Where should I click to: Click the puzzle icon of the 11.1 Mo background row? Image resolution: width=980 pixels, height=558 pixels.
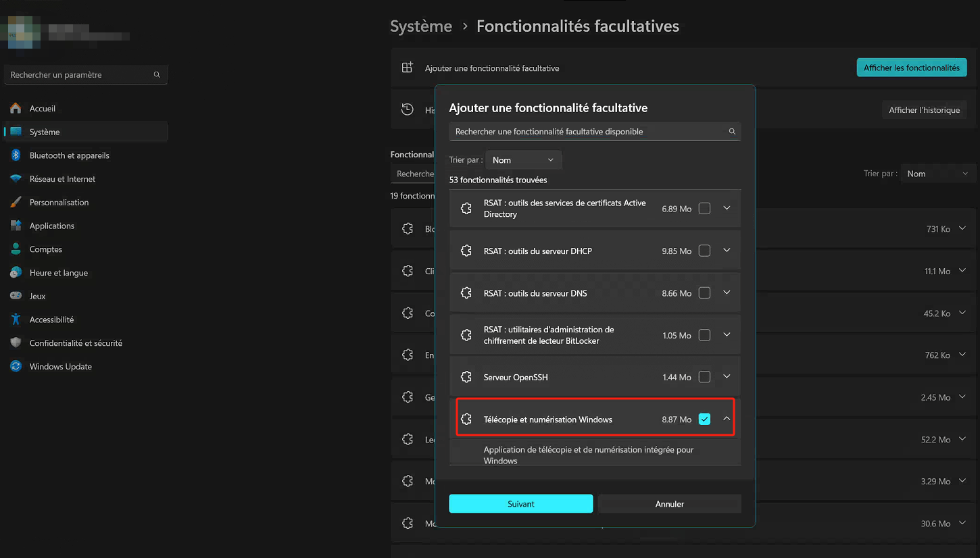pos(407,271)
